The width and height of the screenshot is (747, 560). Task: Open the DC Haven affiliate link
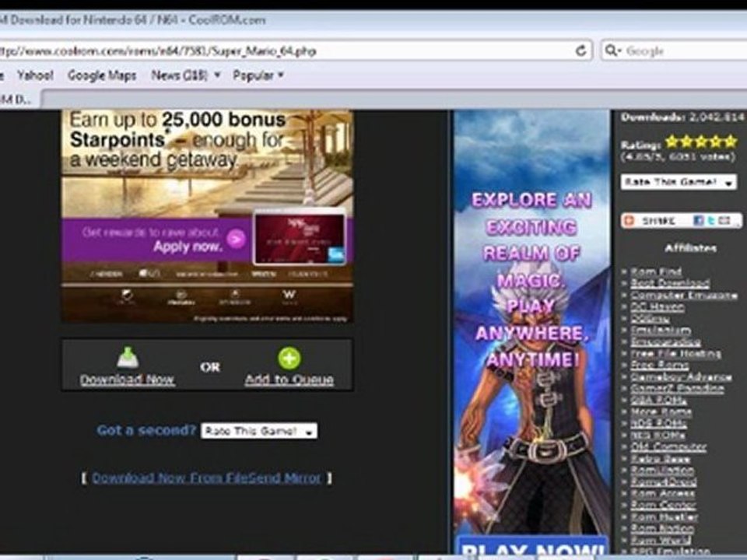click(x=658, y=306)
